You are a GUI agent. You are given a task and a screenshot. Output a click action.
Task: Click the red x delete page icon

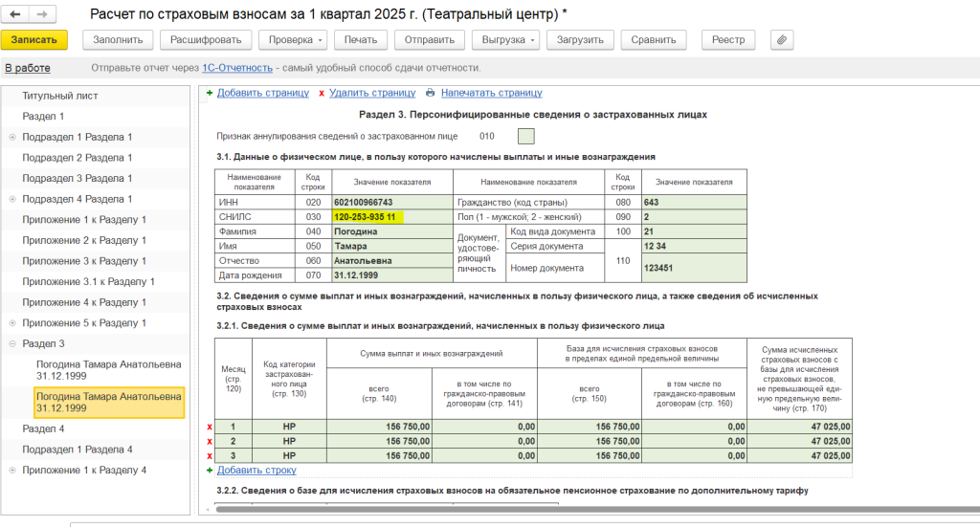[322, 93]
